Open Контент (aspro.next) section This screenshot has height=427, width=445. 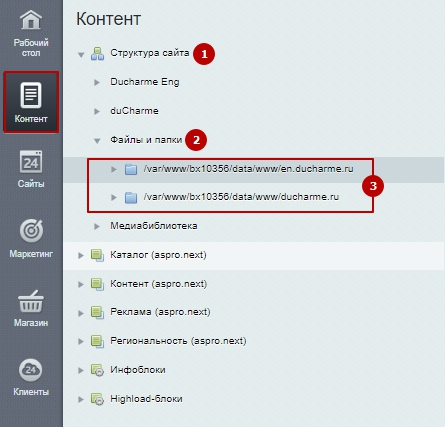pyautogui.click(x=158, y=284)
